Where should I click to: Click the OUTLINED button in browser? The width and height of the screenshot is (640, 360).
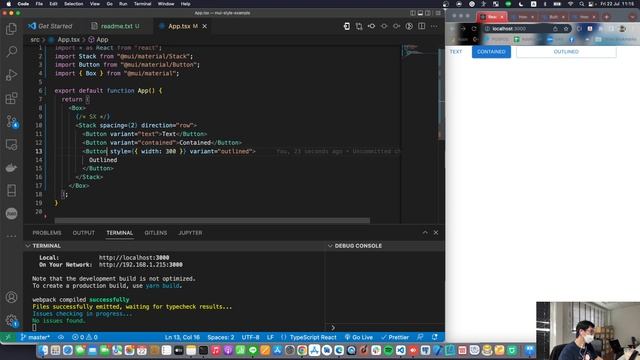point(566,52)
